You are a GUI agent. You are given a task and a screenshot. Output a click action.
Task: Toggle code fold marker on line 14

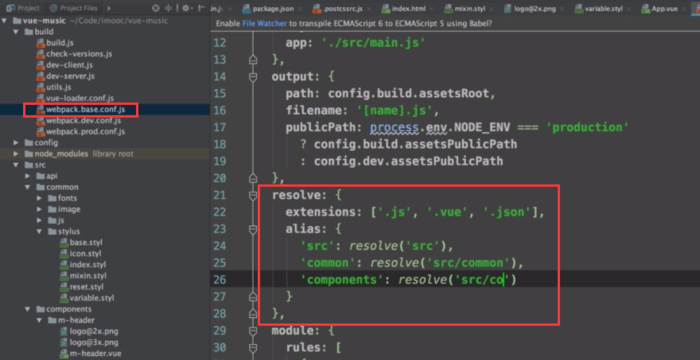(x=253, y=77)
